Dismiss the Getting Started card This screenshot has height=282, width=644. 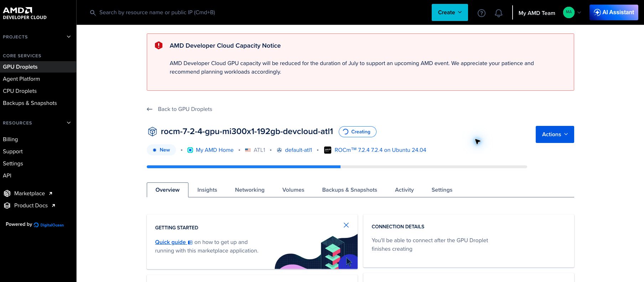[346, 225]
